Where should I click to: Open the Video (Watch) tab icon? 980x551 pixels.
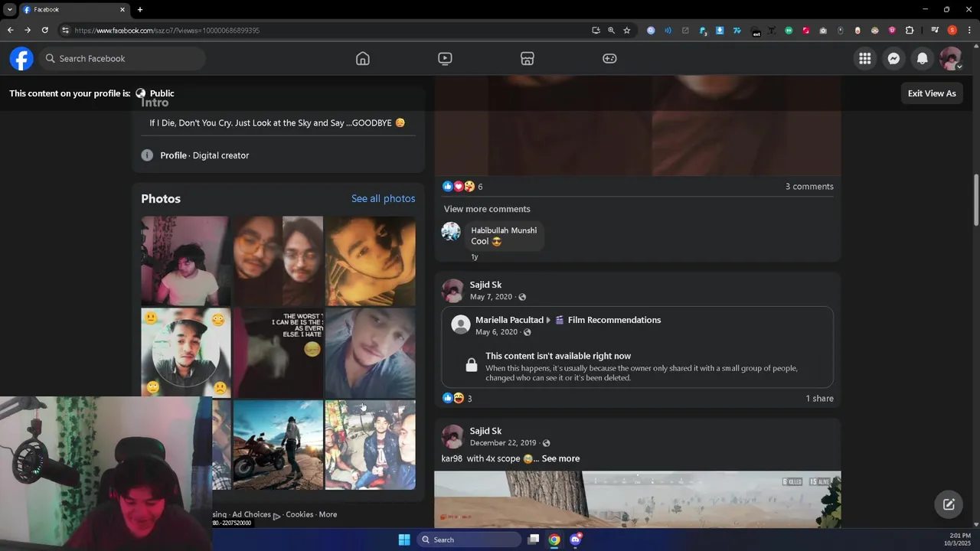click(445, 59)
